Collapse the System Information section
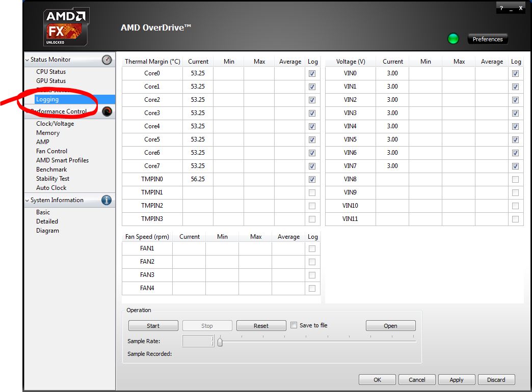This screenshot has width=532, height=392. 27,201
